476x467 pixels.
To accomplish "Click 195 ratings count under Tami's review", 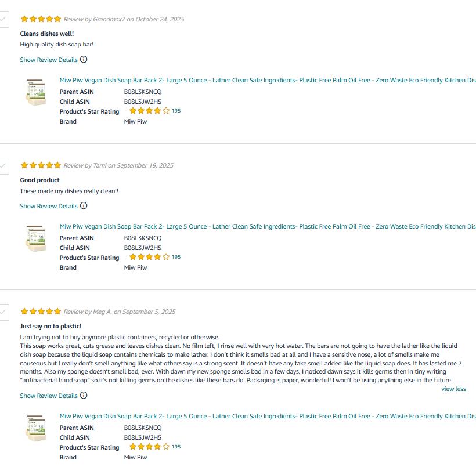I will pos(176,257).
